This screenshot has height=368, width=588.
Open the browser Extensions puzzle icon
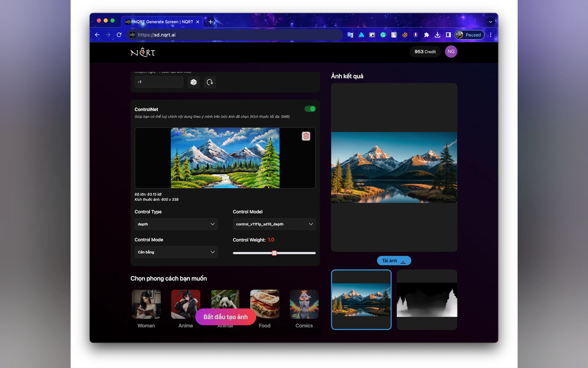(x=426, y=35)
